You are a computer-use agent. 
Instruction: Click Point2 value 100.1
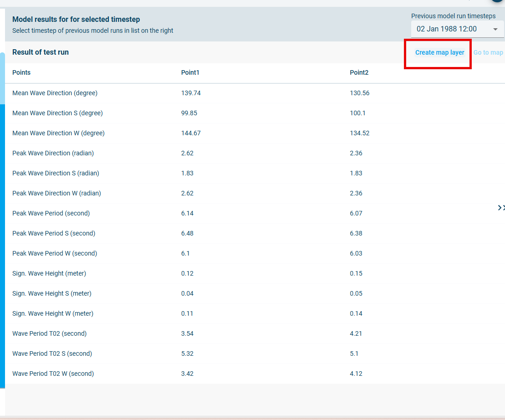pos(357,113)
